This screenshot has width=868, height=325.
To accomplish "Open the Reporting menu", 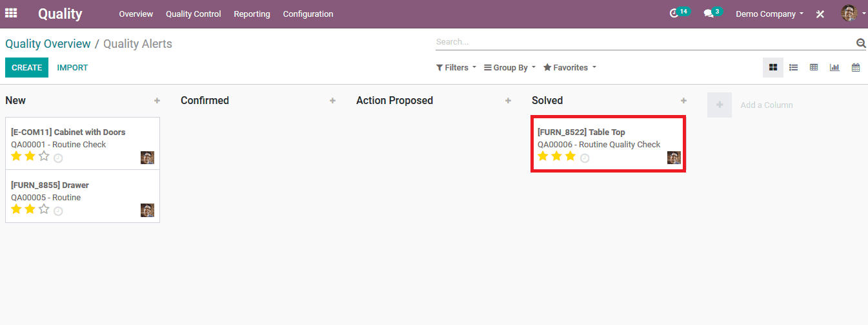I will [x=252, y=14].
